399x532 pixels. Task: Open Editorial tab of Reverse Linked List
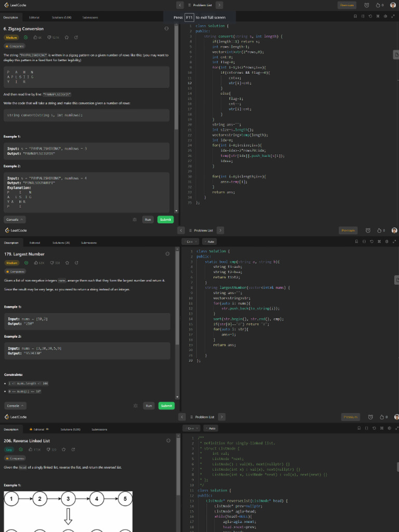pyautogui.click(x=39, y=430)
